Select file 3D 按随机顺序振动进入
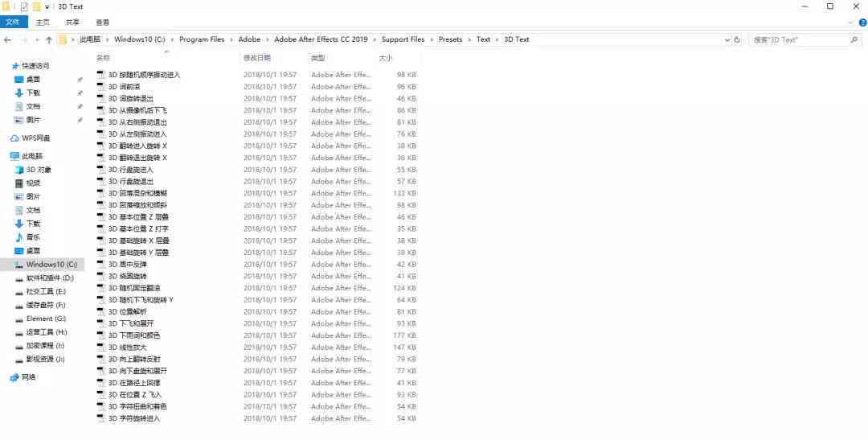868x440 pixels. click(x=145, y=75)
